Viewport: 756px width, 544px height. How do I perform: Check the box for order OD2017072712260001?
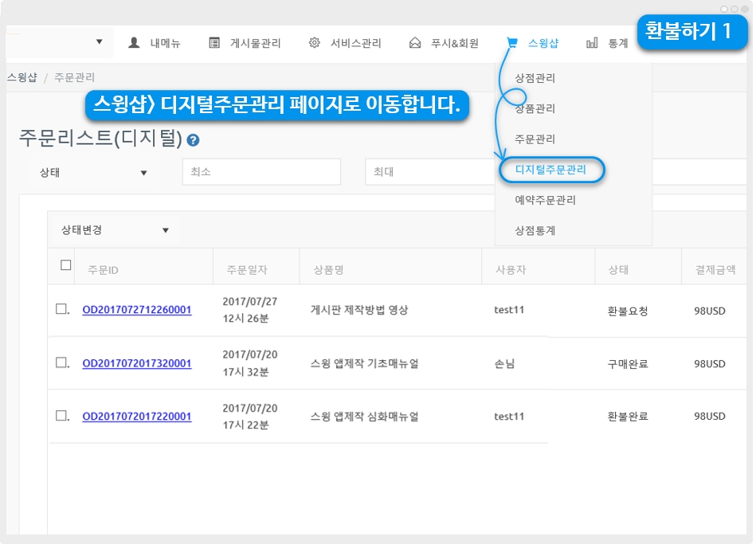coord(61,309)
